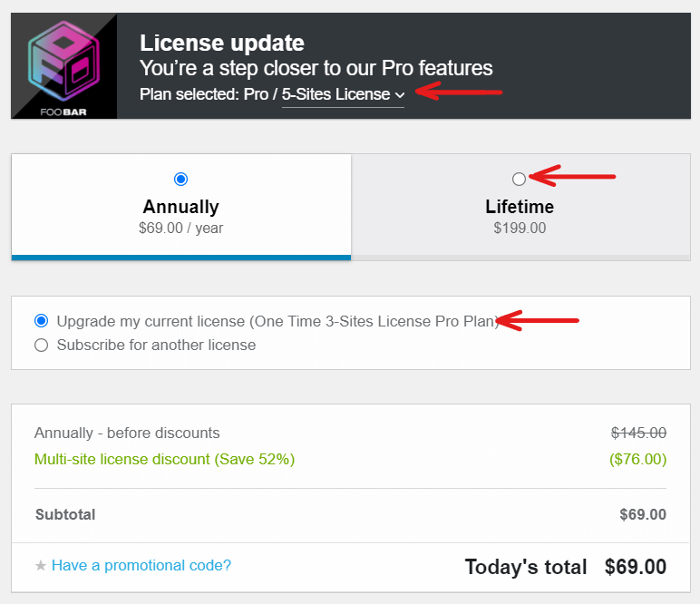Image resolution: width=700 pixels, height=604 pixels.
Task: Click the struck-through $145.00 price
Action: [638, 433]
